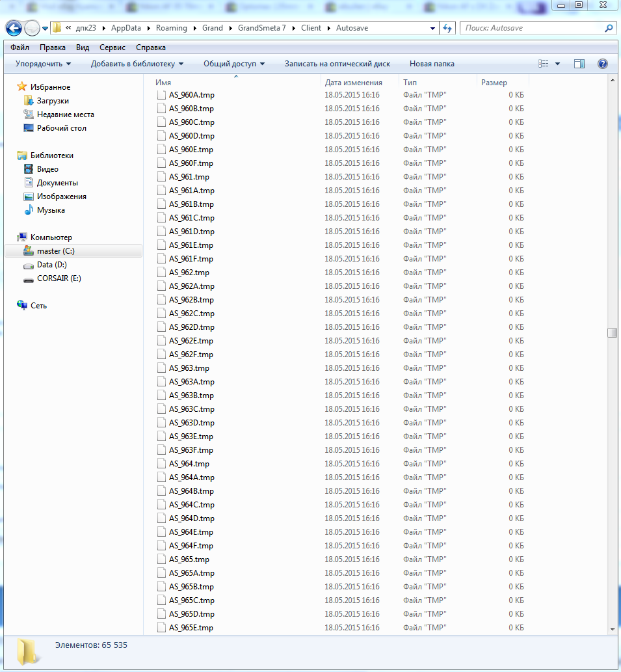Open the Сервис menu
621x672 pixels.
(x=112, y=47)
